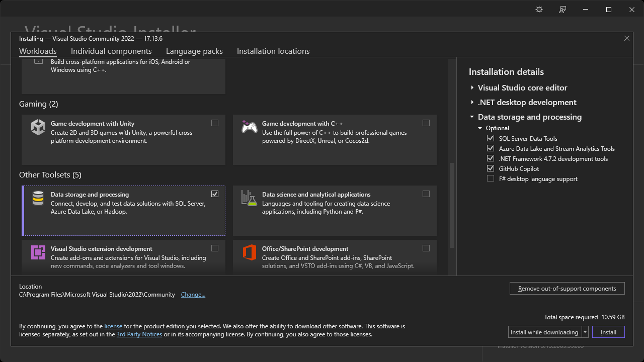The width and height of the screenshot is (644, 362).
Task: Check the Game development with Unity checkbox
Action: 215,123
